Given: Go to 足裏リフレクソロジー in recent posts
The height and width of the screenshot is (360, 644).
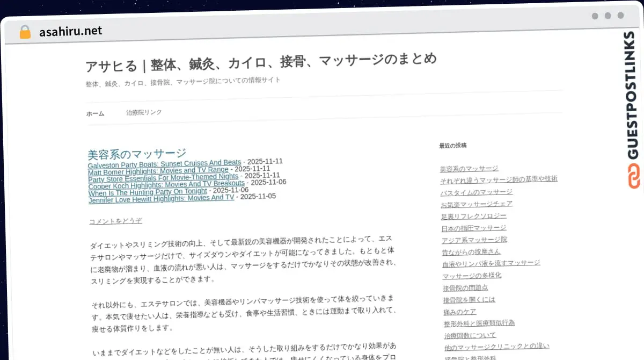Looking at the screenshot, I should point(473,216).
